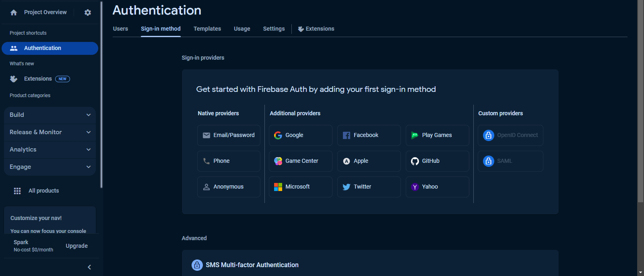Open the Templates tab
This screenshot has height=276, width=644.
[207, 29]
